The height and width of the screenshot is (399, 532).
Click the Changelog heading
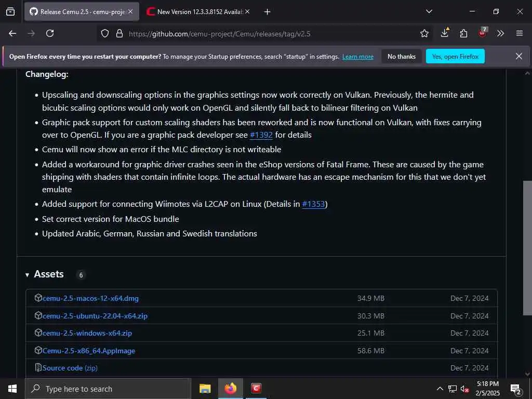[x=47, y=74]
